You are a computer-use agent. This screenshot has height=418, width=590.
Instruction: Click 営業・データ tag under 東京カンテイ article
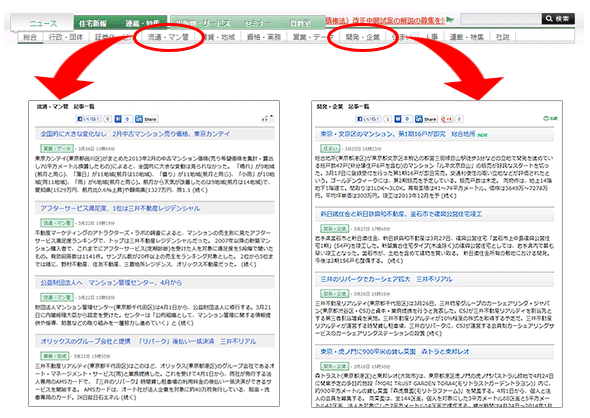(57, 149)
